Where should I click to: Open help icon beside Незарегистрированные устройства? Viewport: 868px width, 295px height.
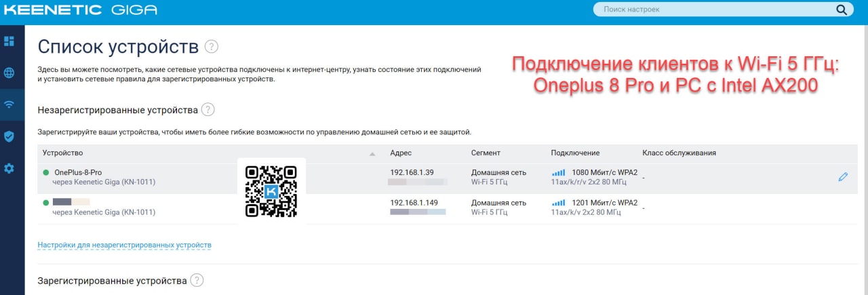pyautogui.click(x=208, y=110)
